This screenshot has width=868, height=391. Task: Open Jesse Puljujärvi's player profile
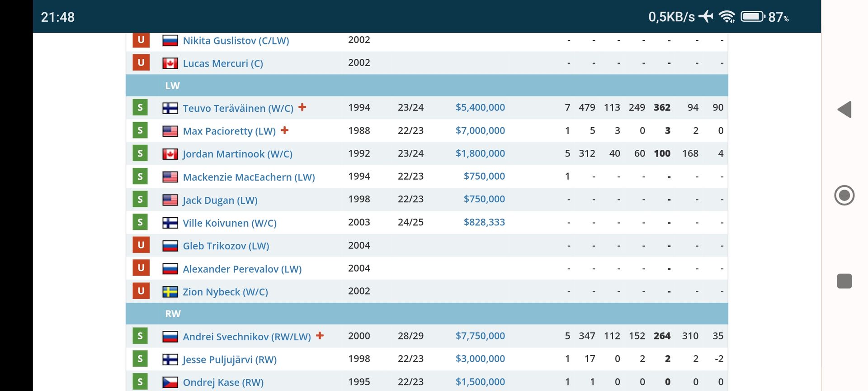point(229,359)
